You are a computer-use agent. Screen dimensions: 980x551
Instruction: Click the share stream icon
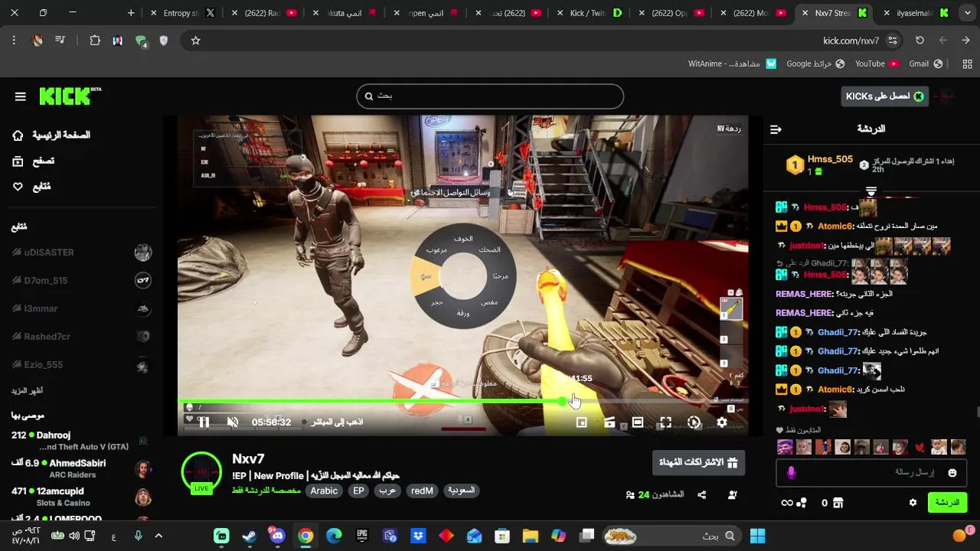coord(702,495)
